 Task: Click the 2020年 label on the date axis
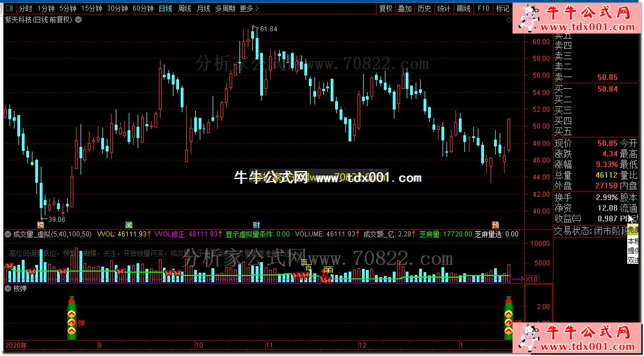click(x=16, y=345)
